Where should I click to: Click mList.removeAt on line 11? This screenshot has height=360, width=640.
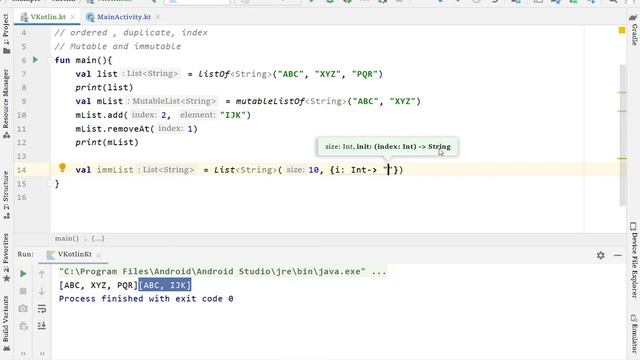(113, 129)
